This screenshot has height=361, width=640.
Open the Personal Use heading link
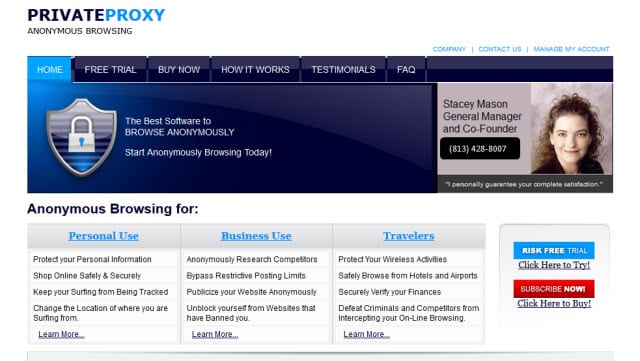pyautogui.click(x=104, y=236)
